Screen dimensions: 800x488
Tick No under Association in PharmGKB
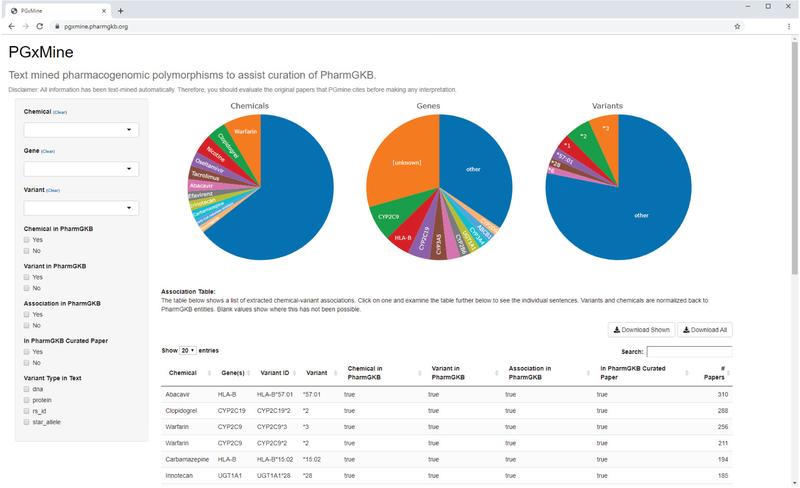pos(28,325)
